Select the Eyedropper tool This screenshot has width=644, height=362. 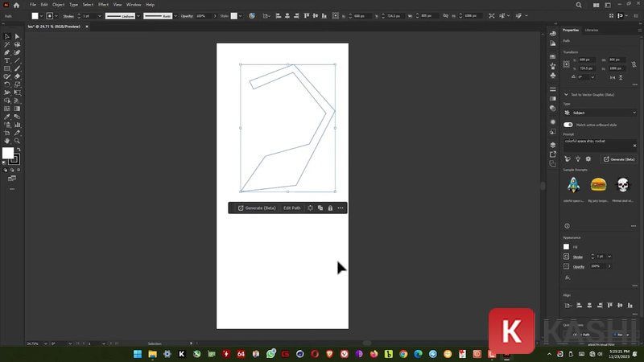point(7,117)
